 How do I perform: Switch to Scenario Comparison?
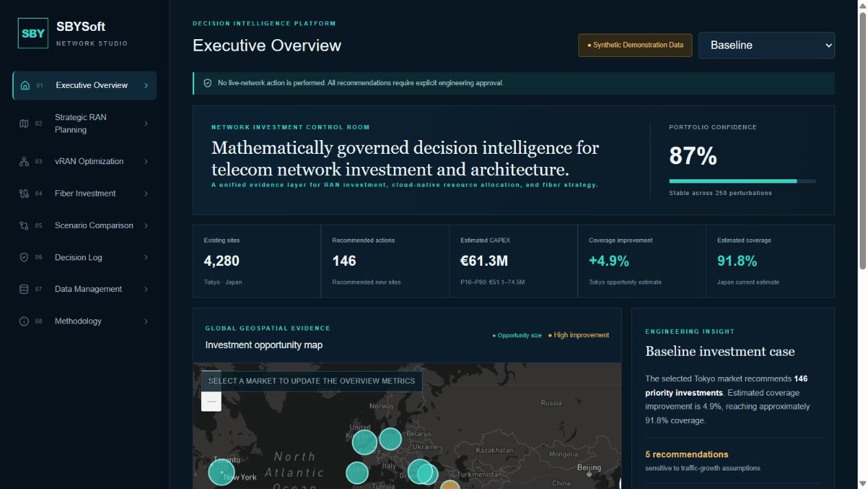point(84,225)
